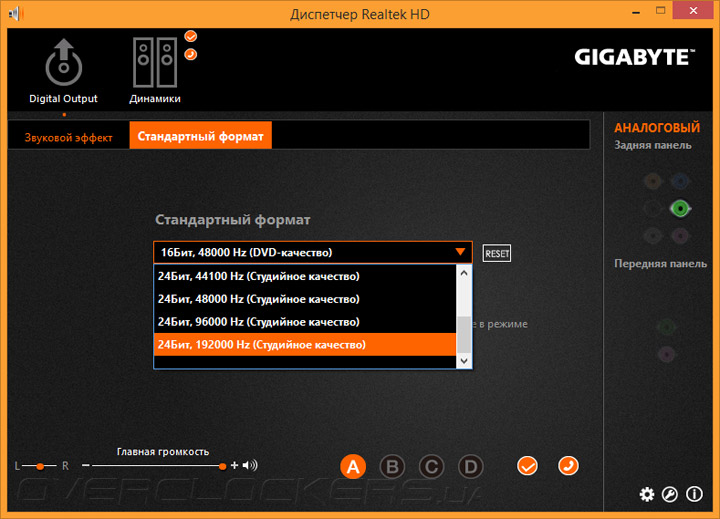
Task: Open the wrench connector settings icon
Action: [x=669, y=494]
